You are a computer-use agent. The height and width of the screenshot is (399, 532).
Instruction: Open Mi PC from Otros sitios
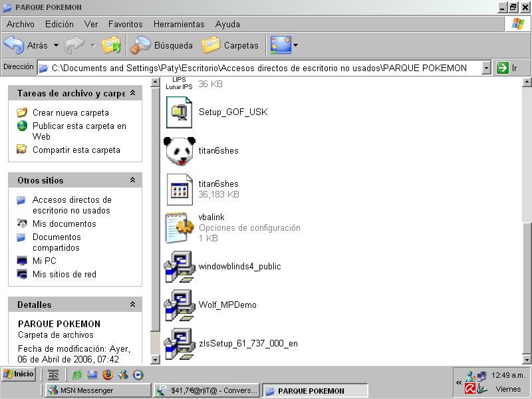click(45, 261)
